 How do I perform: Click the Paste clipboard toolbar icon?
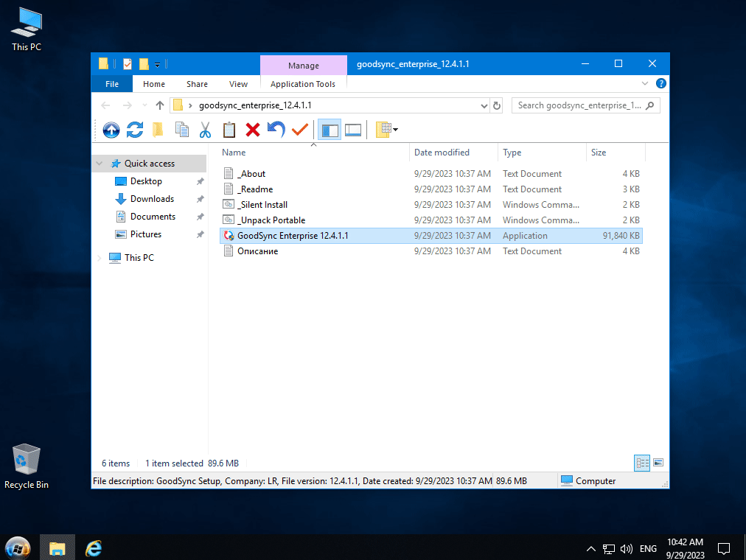coord(229,130)
